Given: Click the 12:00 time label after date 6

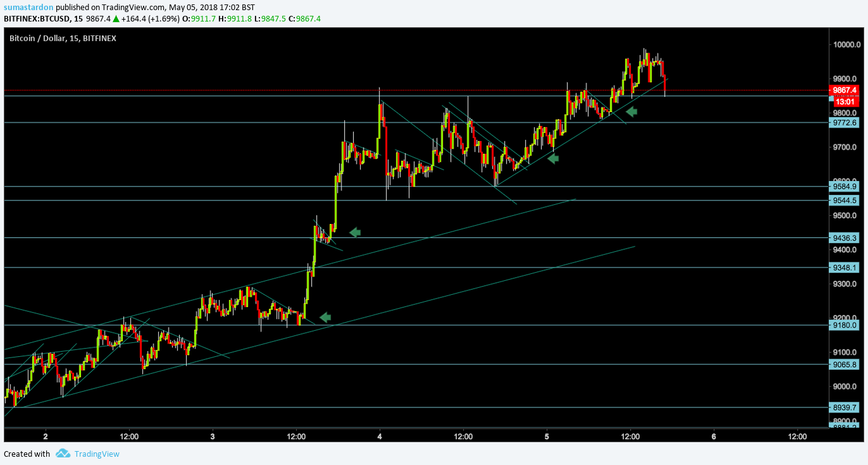Looking at the screenshot, I should point(797,437).
